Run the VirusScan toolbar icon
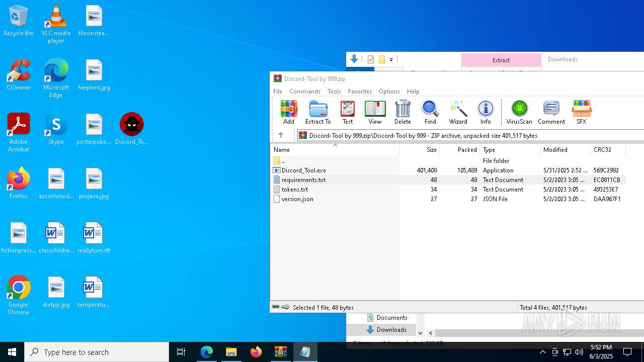The height and width of the screenshot is (362, 644). point(519,112)
